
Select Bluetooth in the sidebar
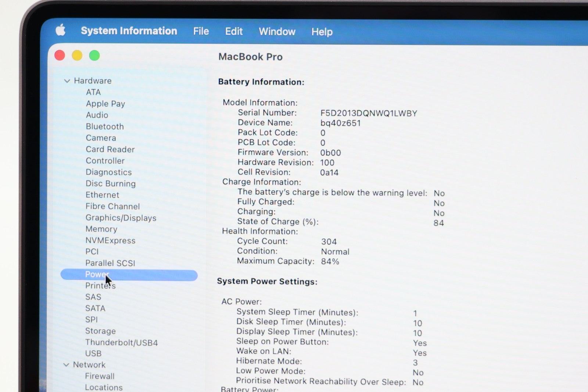pos(105,126)
